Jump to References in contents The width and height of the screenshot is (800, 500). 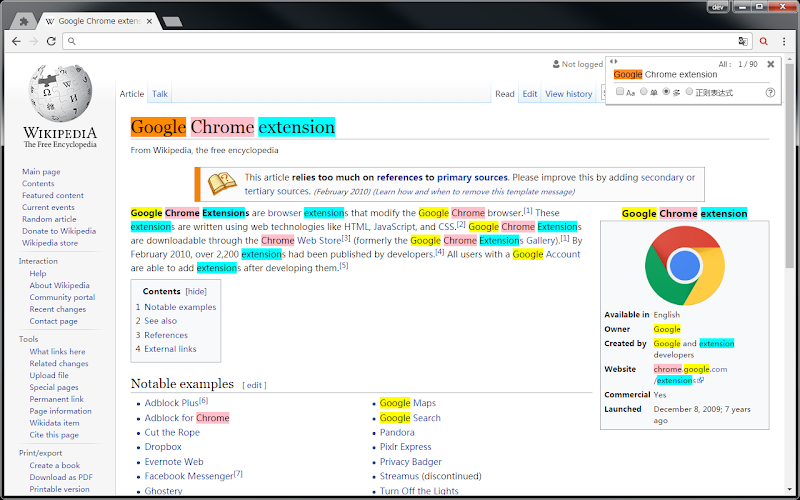(x=166, y=335)
